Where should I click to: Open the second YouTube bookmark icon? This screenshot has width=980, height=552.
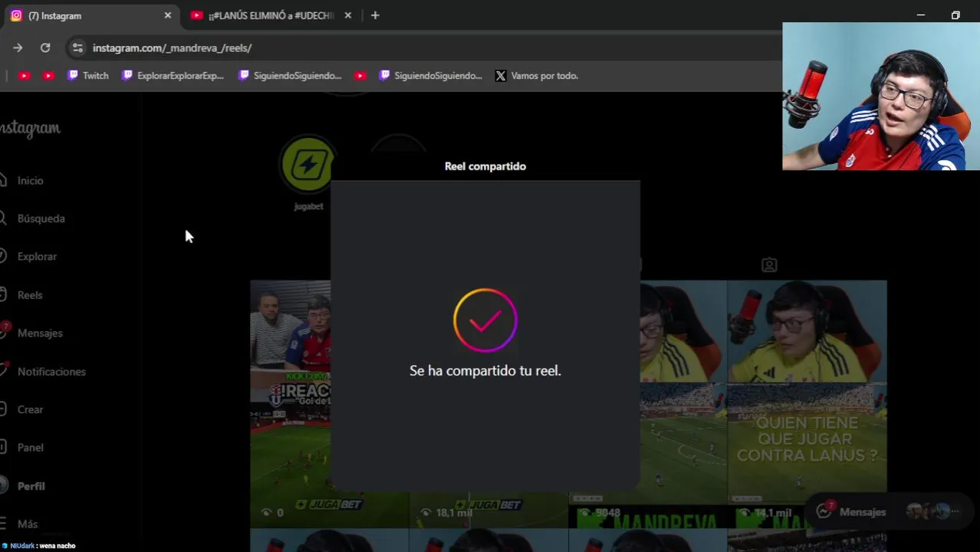pyautogui.click(x=48, y=76)
